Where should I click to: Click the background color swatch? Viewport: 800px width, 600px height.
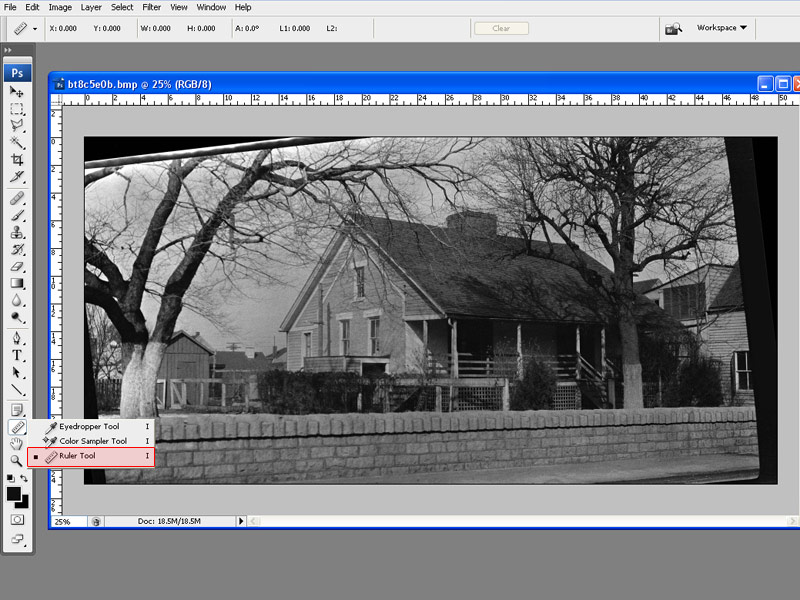tap(24, 503)
